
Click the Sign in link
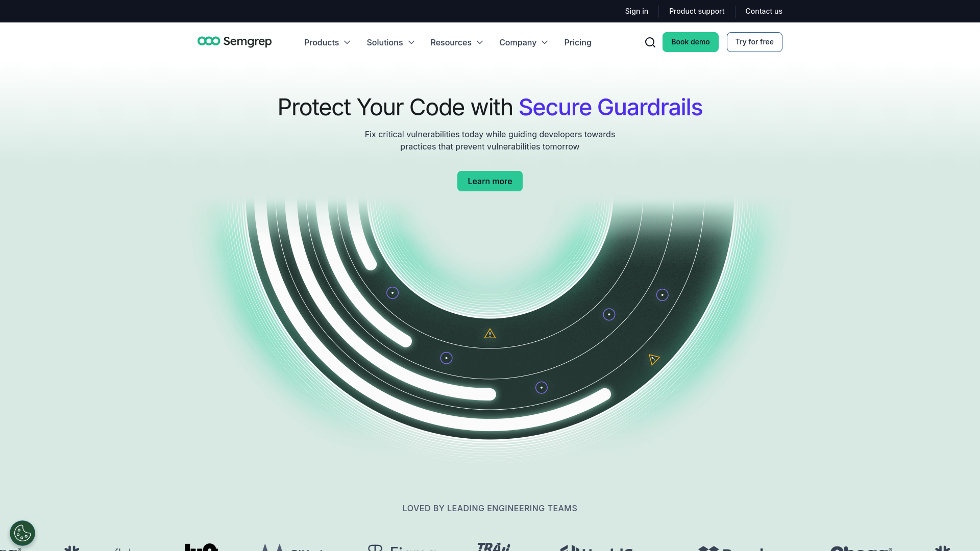(636, 11)
